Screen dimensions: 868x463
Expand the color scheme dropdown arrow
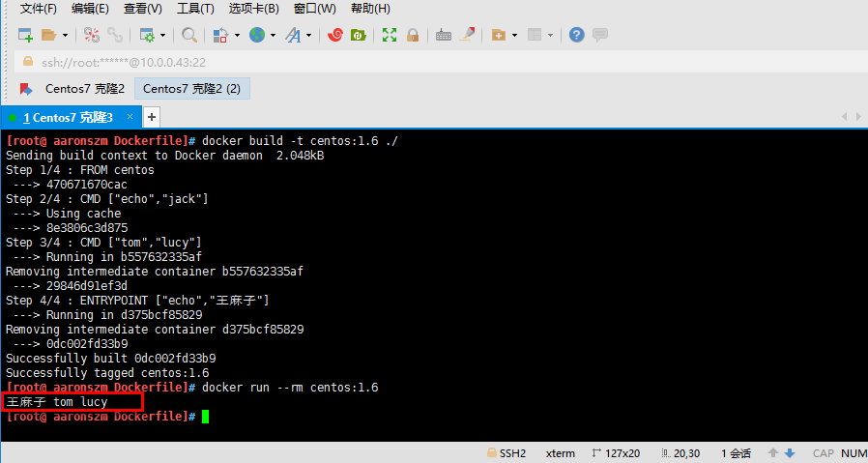(x=237, y=36)
